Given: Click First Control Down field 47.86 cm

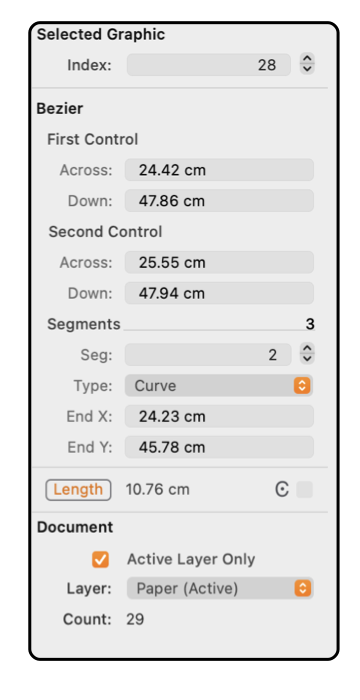Looking at the screenshot, I should point(219,201).
